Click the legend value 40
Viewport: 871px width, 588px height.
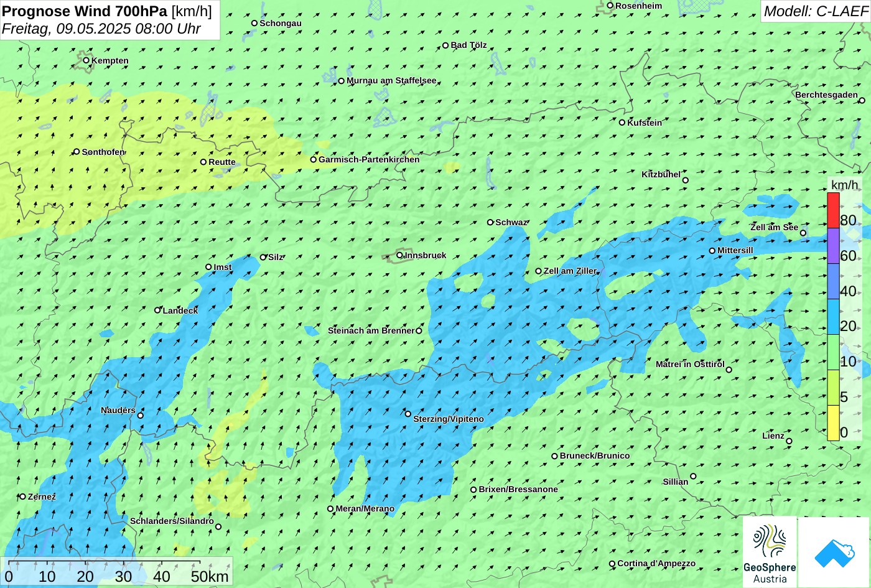point(848,291)
